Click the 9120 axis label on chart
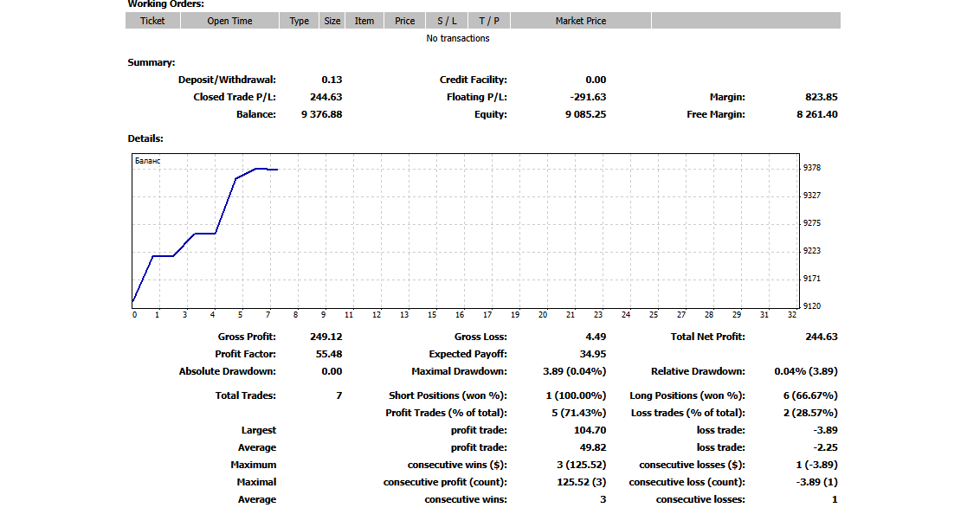Screen dimensions: 980x514 (x=812, y=306)
